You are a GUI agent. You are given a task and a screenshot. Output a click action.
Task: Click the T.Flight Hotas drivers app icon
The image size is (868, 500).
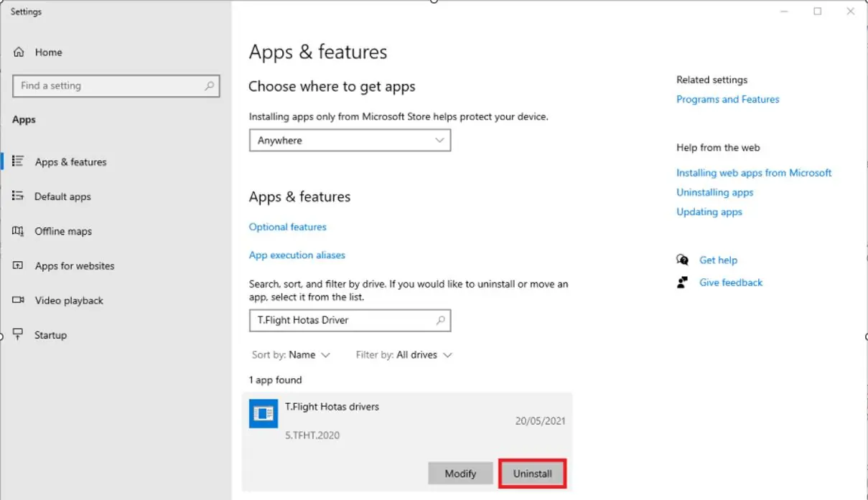263,413
